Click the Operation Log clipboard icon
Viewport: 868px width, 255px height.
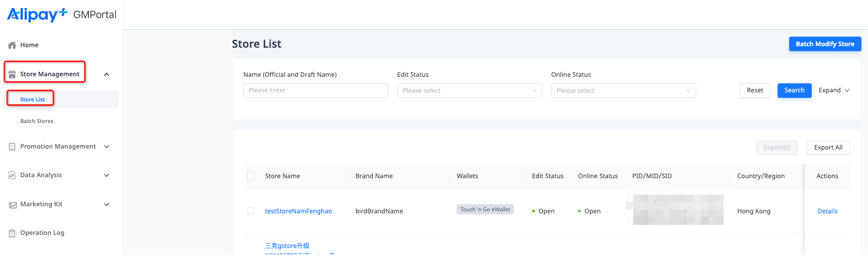12,233
